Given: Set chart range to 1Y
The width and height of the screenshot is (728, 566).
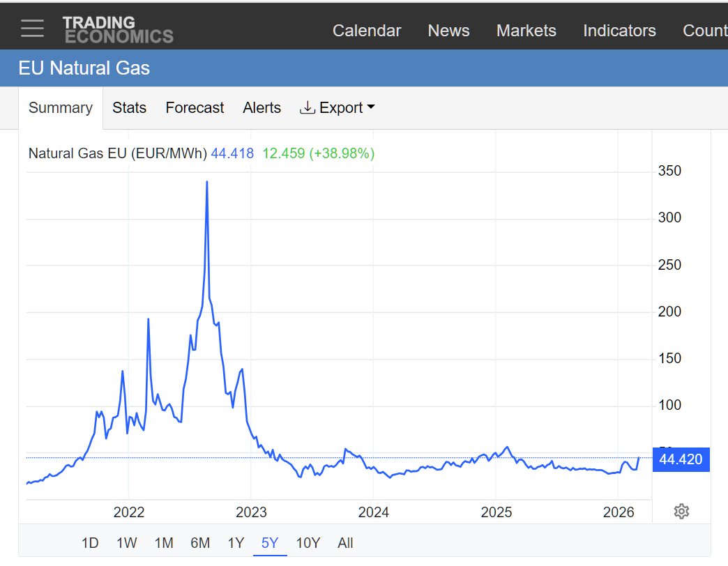Looking at the screenshot, I should pos(236,542).
